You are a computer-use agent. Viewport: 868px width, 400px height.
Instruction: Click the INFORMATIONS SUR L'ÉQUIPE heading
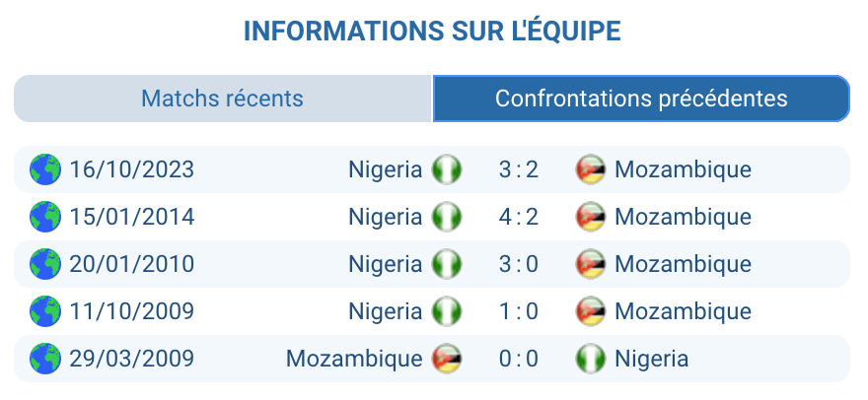(x=432, y=31)
